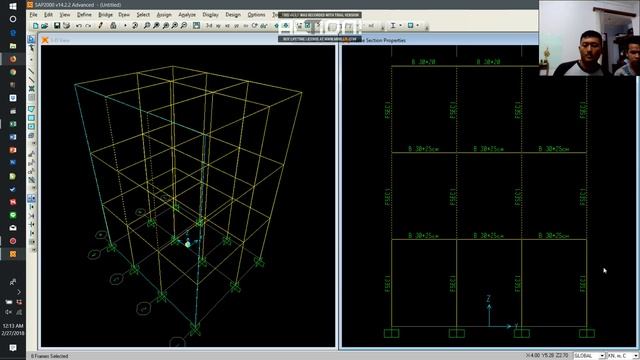Click the Redo toolbar icon
The image size is (640, 360).
pyautogui.click(x=88, y=26)
